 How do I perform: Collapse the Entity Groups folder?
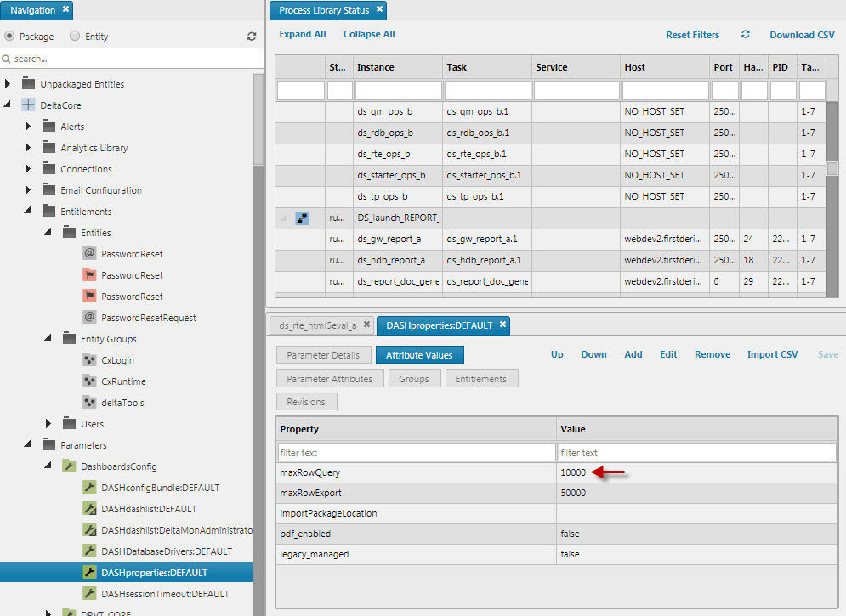click(48, 338)
